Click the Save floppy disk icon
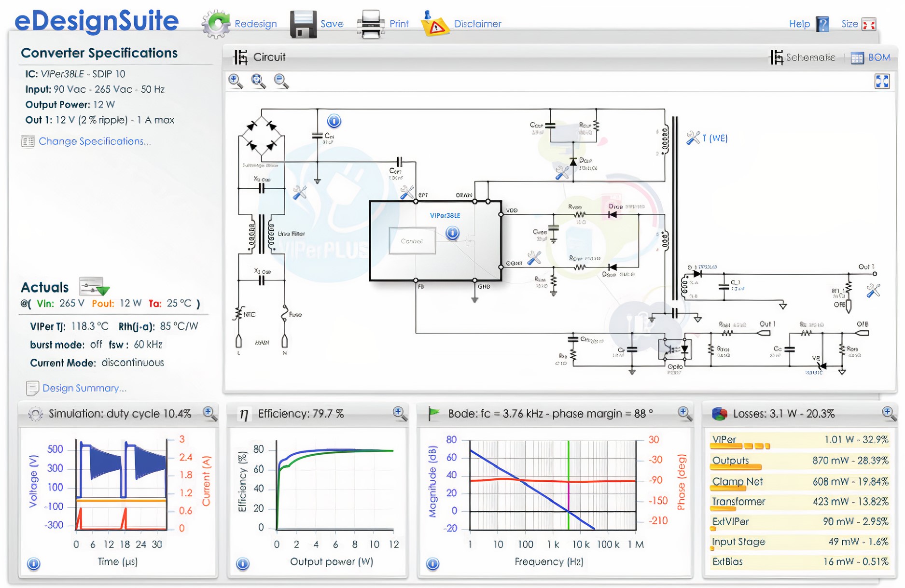 coord(303,24)
